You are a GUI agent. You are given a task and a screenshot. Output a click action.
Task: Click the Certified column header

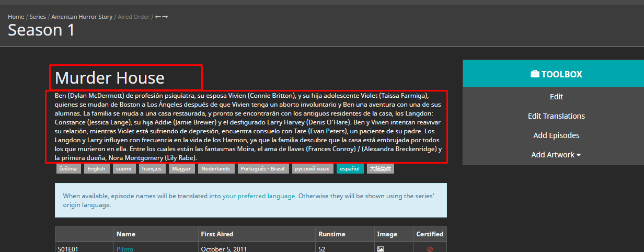click(430, 234)
